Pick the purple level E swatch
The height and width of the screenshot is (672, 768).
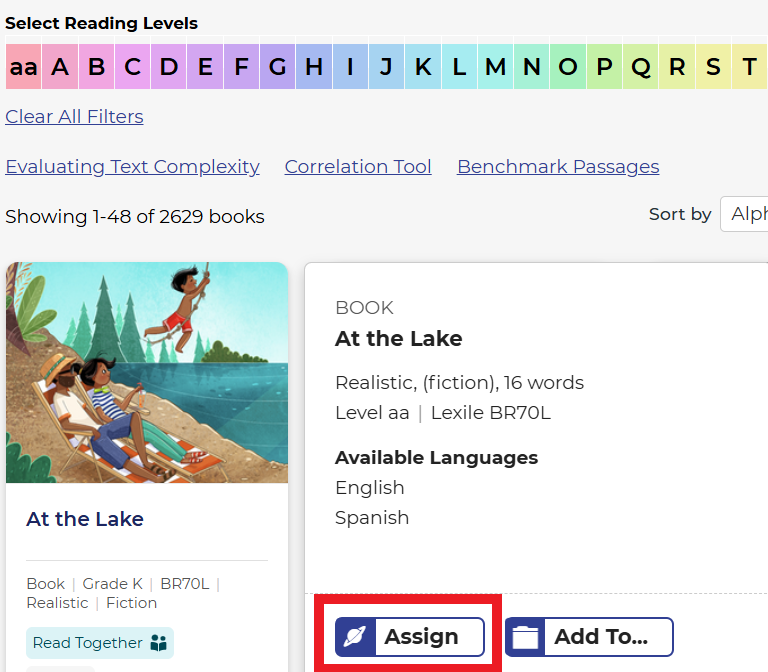point(205,67)
